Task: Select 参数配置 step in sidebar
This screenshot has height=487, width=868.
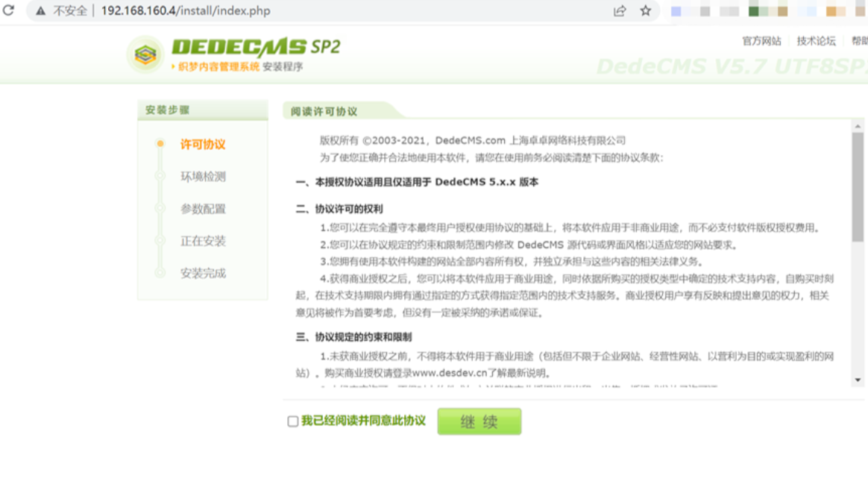Action: 203,209
